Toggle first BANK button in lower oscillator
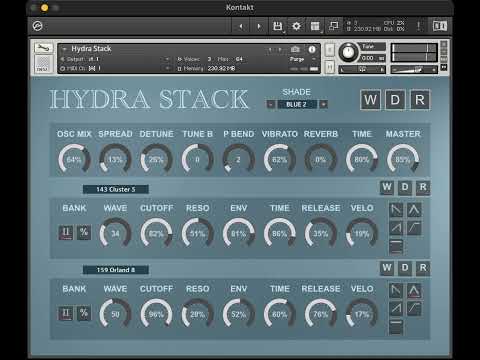 66,313
